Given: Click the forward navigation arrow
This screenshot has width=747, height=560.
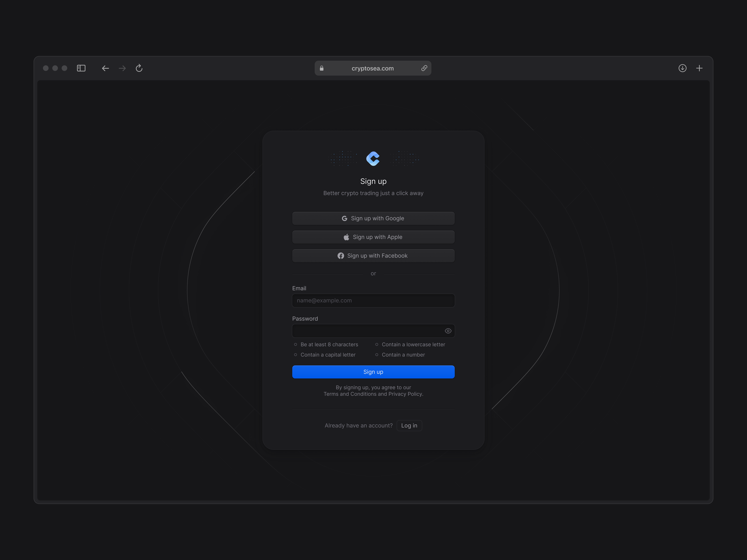Looking at the screenshot, I should point(122,68).
